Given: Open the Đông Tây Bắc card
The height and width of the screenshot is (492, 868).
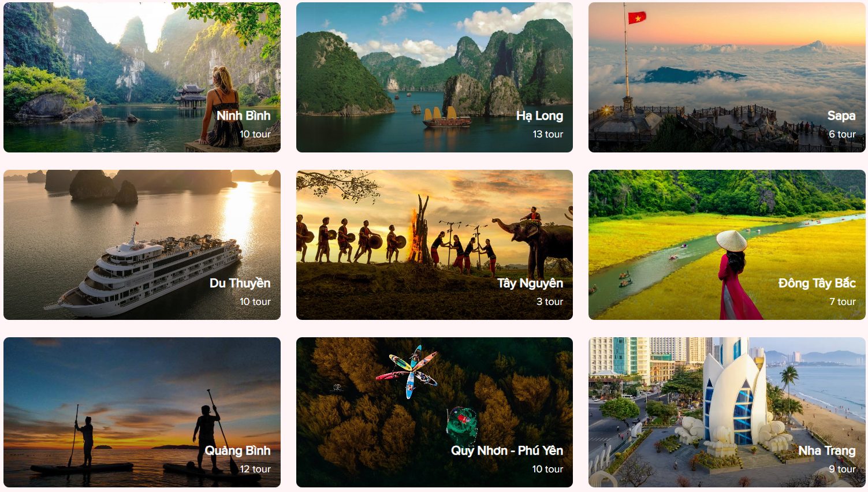Looking at the screenshot, I should 727,245.
